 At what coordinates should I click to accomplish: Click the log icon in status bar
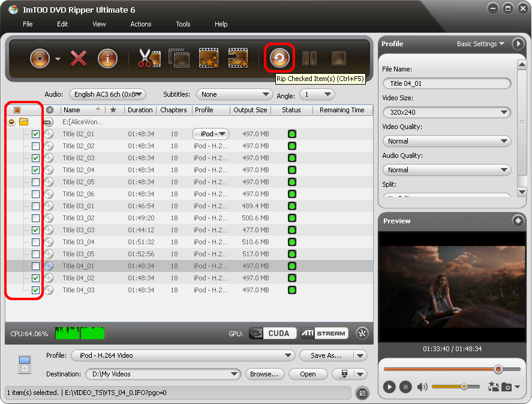pyautogui.click(x=362, y=393)
